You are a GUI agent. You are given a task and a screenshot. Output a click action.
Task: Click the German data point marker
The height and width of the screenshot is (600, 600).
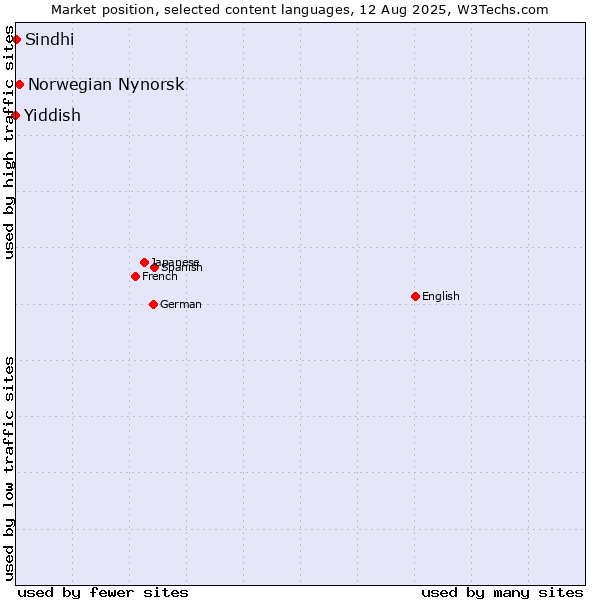[x=153, y=305]
